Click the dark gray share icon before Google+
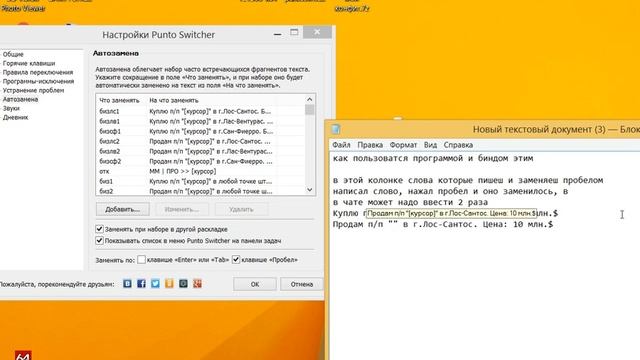Screen dimensions: 640x360 point(183,283)
